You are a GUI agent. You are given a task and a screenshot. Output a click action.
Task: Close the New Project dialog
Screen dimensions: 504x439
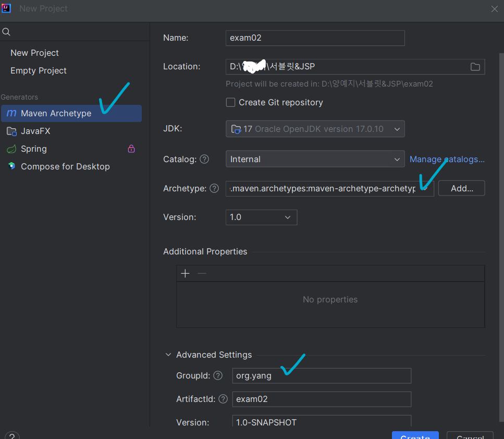494,9
